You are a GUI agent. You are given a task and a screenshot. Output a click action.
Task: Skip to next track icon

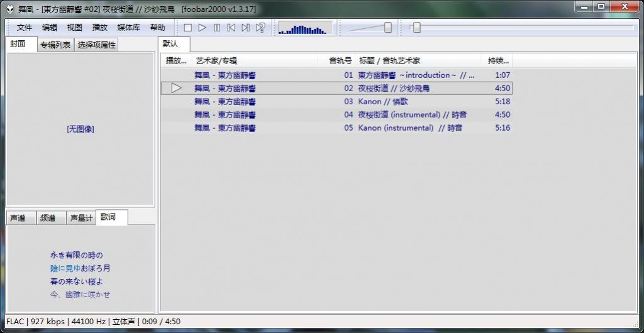point(246,28)
